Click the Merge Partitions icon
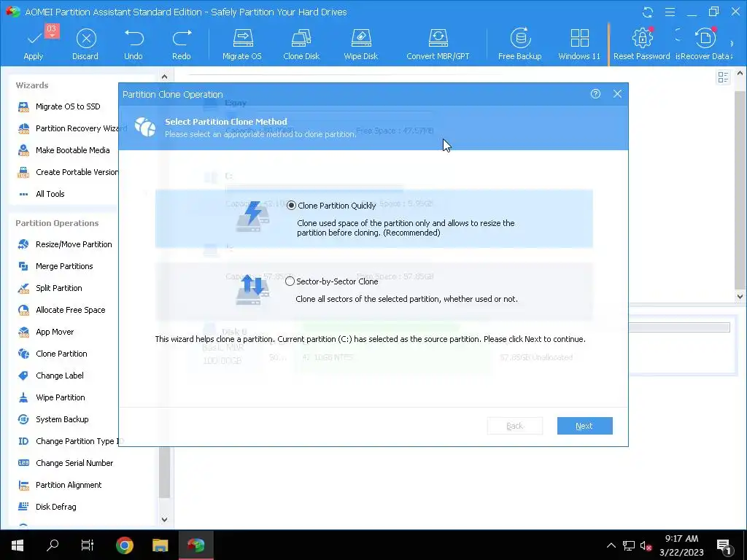Screen dimensions: 747x560 tap(23, 266)
